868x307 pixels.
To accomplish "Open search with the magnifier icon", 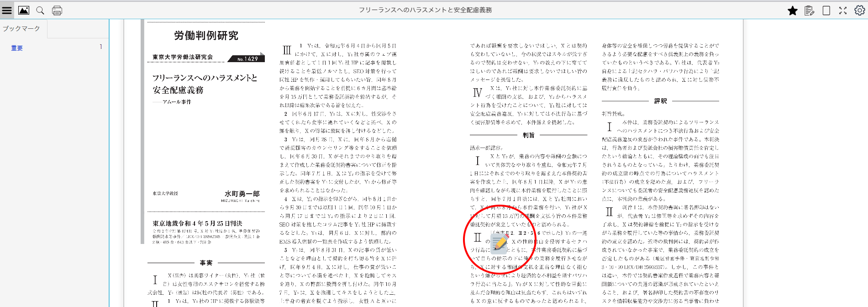I will [40, 10].
